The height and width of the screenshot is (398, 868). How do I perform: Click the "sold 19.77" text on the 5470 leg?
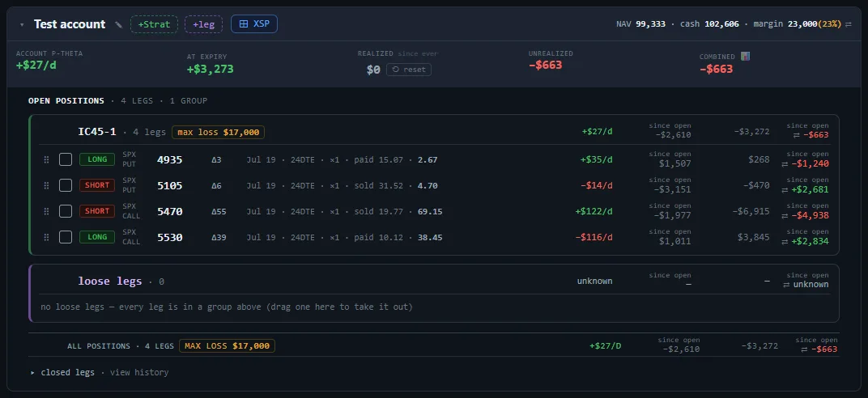379,211
